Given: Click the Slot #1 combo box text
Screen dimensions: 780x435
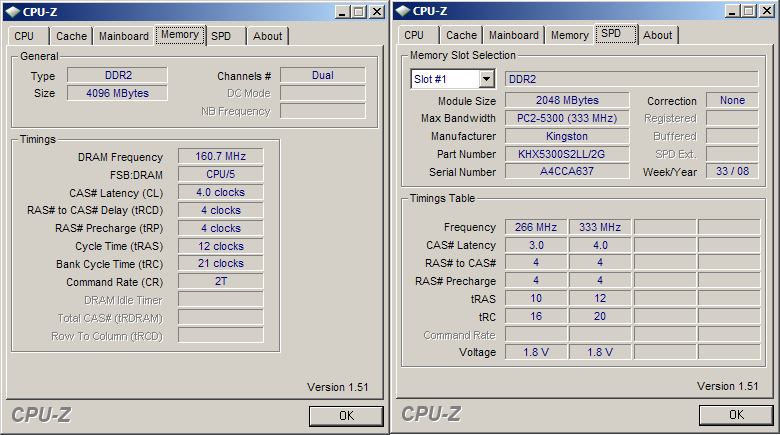Looking at the screenshot, I should [x=445, y=79].
